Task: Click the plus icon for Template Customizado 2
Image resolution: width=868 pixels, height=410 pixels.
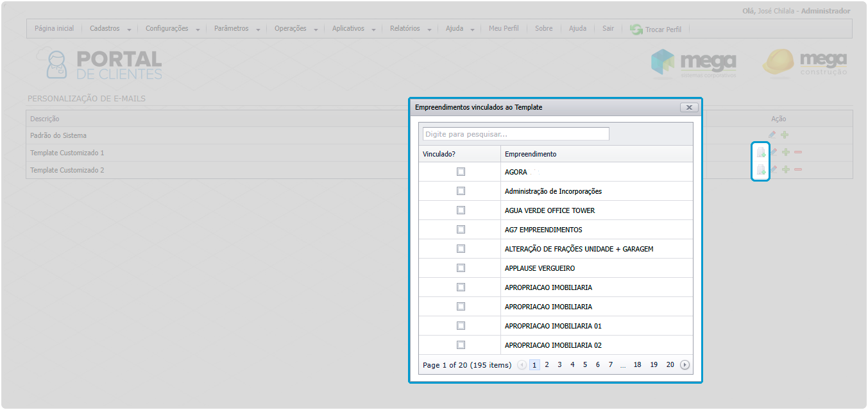Action: tap(786, 169)
